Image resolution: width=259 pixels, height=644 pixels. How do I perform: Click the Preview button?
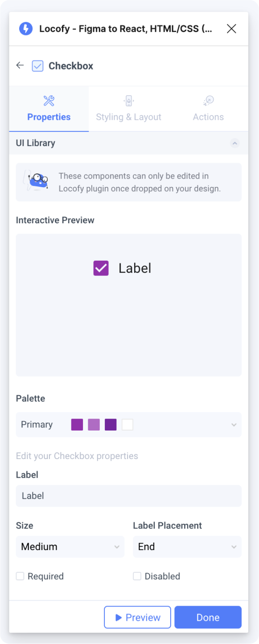point(137,617)
